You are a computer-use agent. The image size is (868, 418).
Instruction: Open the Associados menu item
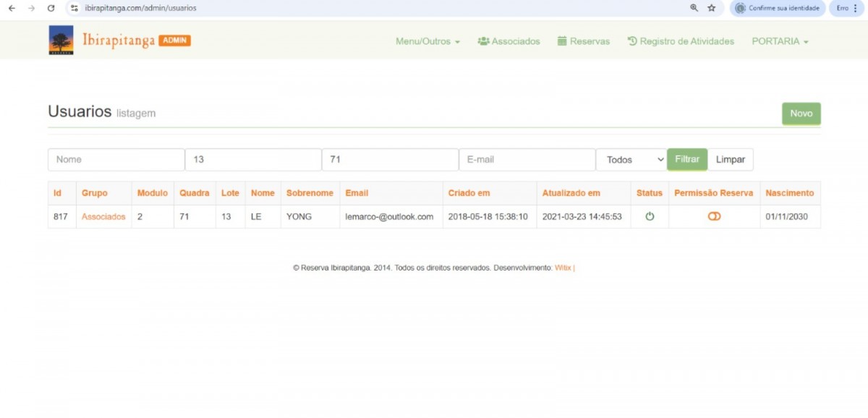click(x=509, y=41)
